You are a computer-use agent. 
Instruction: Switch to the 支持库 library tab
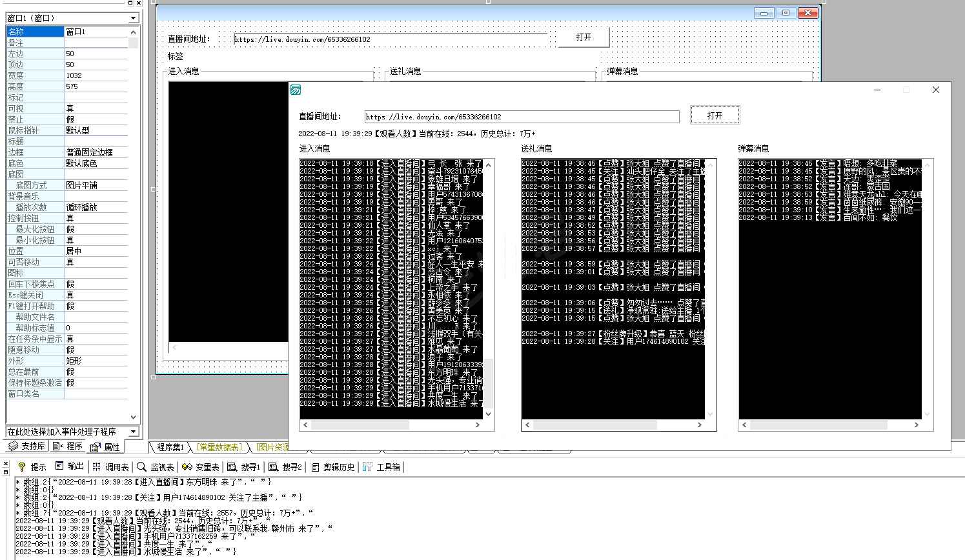tap(27, 446)
